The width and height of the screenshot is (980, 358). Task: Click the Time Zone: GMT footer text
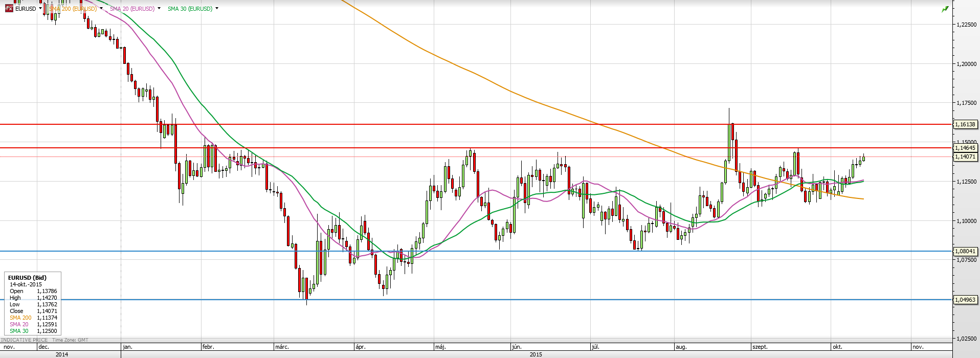pyautogui.click(x=70, y=340)
